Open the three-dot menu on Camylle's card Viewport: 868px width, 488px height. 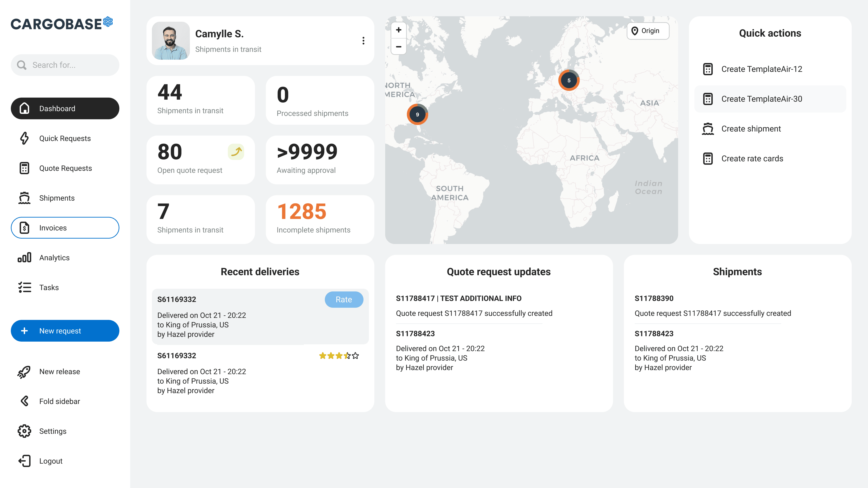[363, 40]
